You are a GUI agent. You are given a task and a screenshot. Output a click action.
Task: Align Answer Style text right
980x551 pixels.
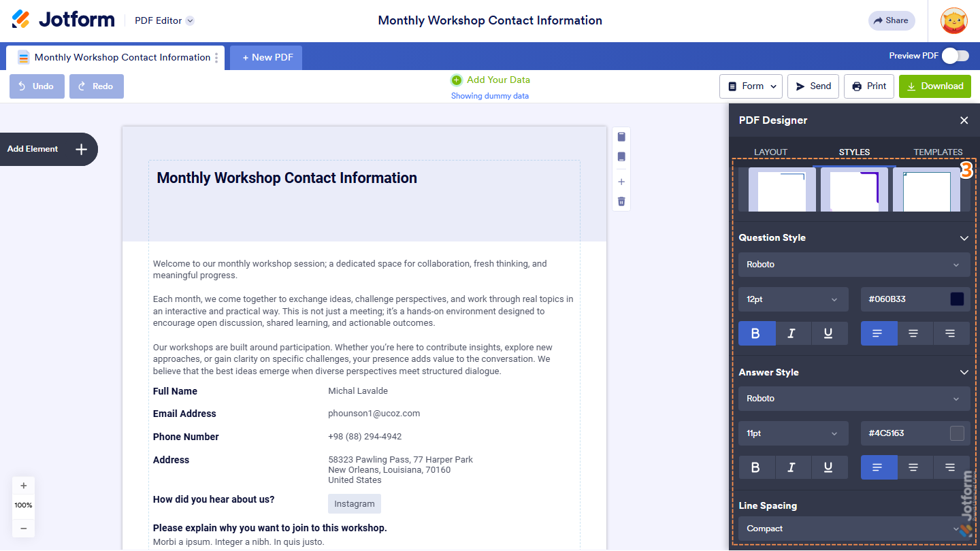(x=952, y=467)
